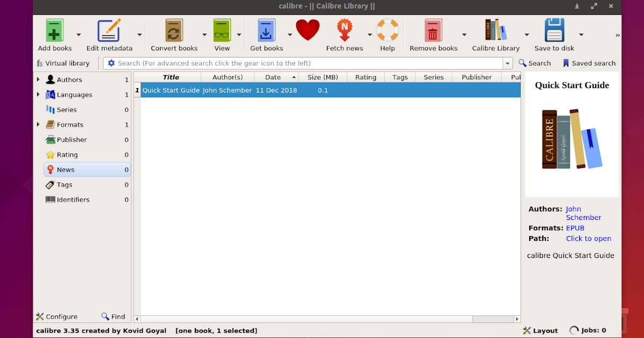The height and width of the screenshot is (338, 644).
Task: Open Configure in the bottom left
Action: coord(57,317)
